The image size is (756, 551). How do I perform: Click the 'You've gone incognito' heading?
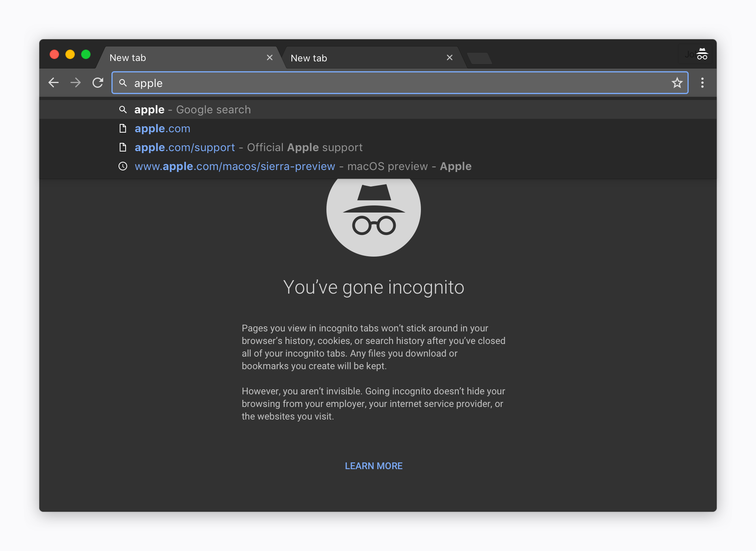pyautogui.click(x=374, y=287)
